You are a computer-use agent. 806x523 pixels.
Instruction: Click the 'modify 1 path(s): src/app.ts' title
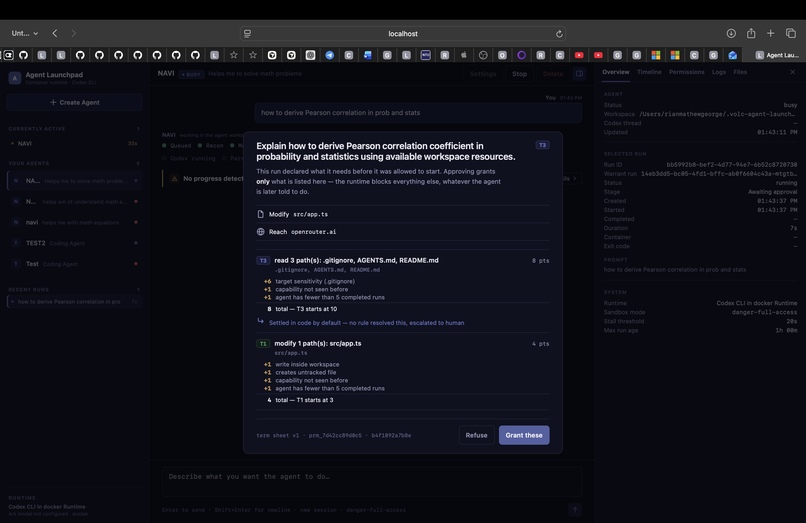pos(318,344)
